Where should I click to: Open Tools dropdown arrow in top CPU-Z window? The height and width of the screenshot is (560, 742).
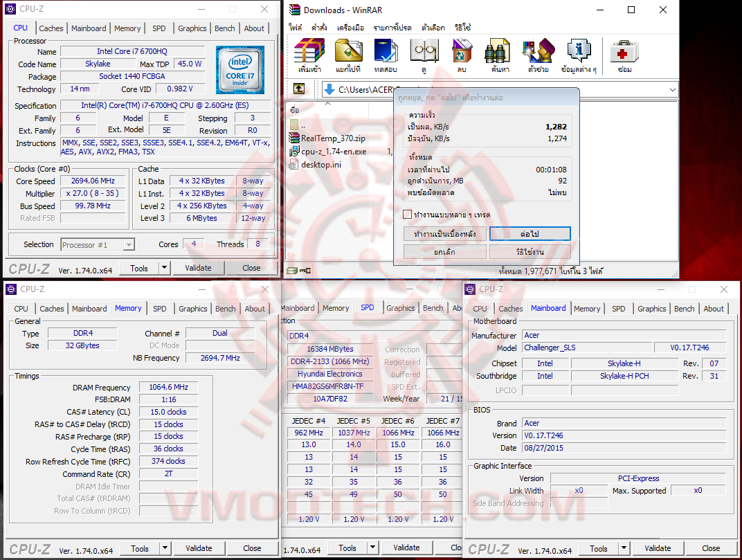164,268
